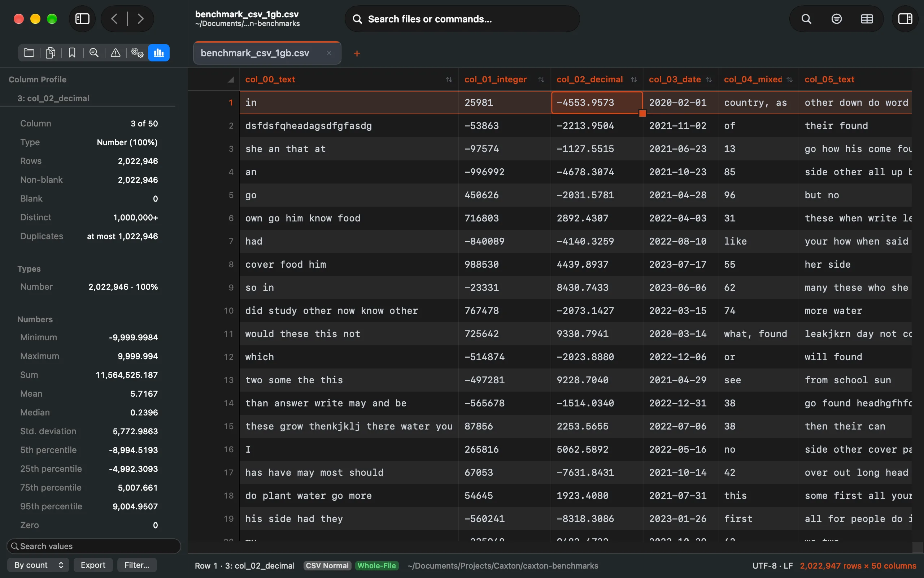Click the Search values field
Screen dimensions: 924x578
93,546
